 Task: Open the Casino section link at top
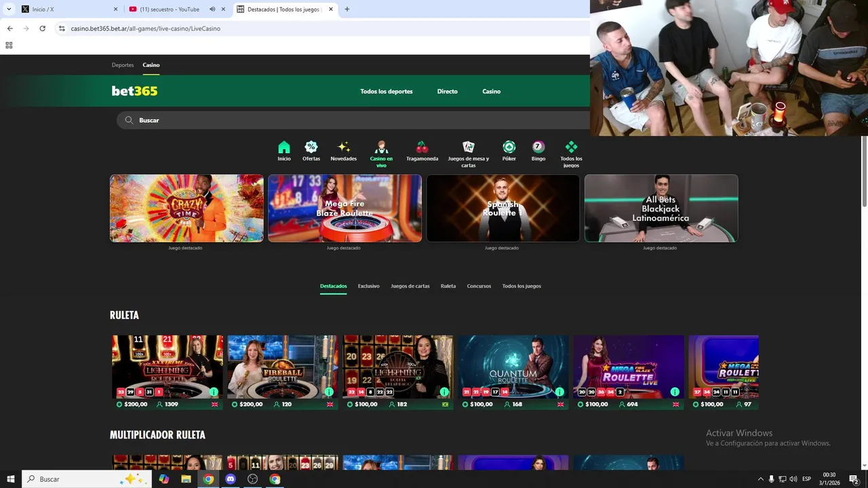151,65
